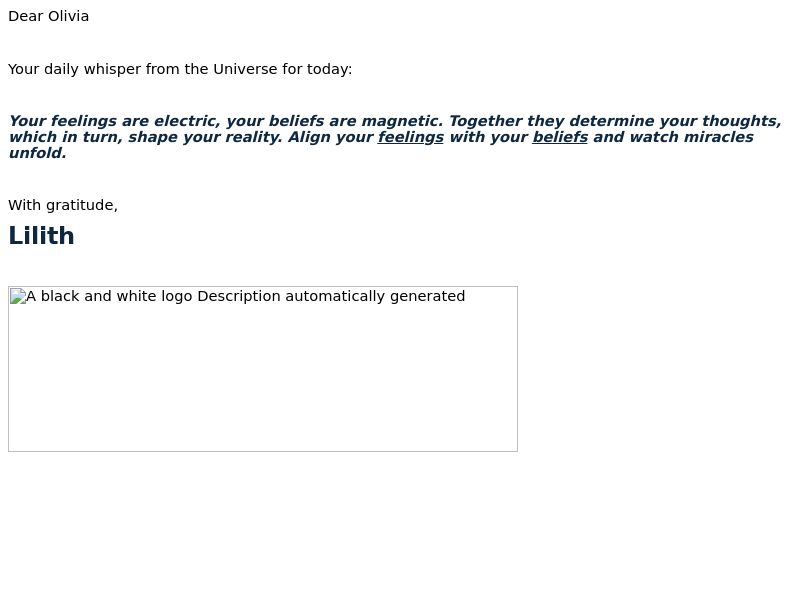Screen dimensions: 800x600
Task: Click the 'Your daily whisper' intro sentence
Action: [180, 69]
